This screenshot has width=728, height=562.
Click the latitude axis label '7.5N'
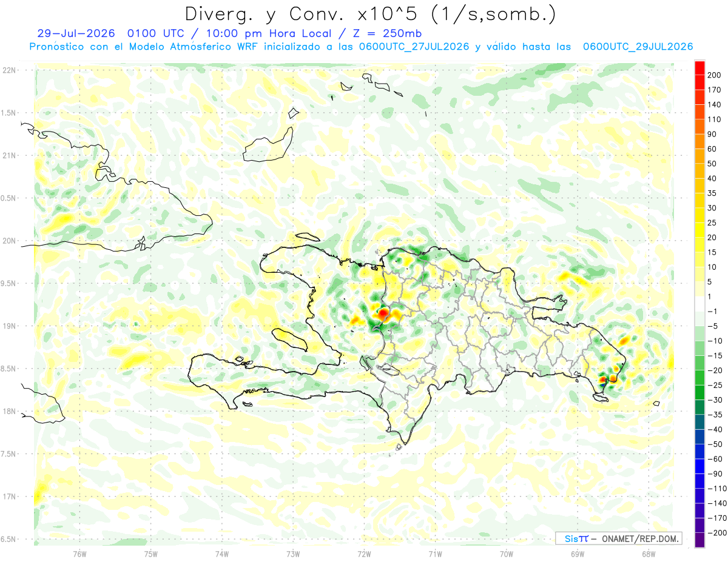[8, 453]
